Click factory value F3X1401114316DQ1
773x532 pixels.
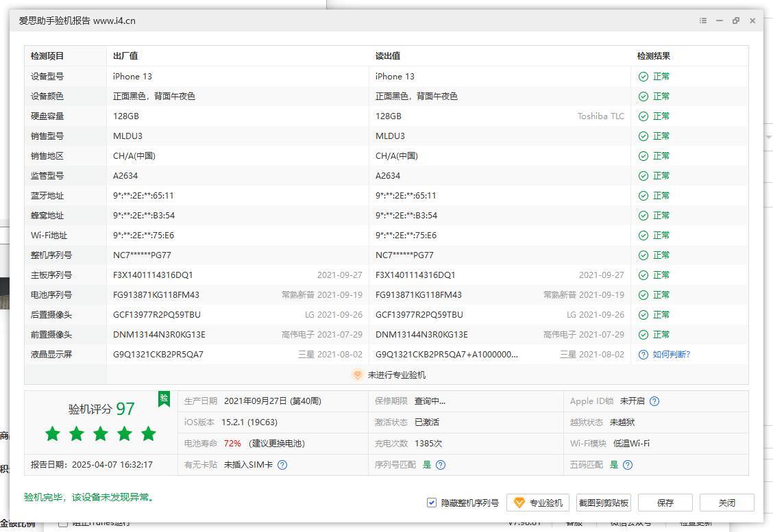[153, 275]
